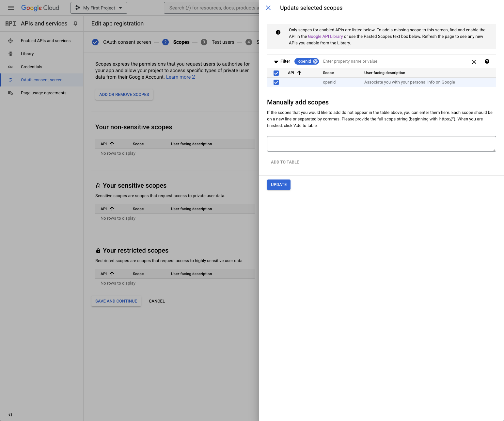The width and height of the screenshot is (504, 421).
Task: Click the 'openid' scope cell
Action: point(329,82)
